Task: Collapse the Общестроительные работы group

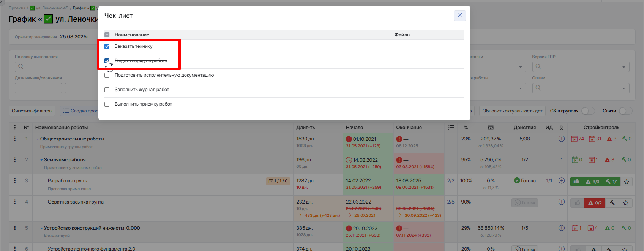Action: pyautogui.click(x=38, y=139)
